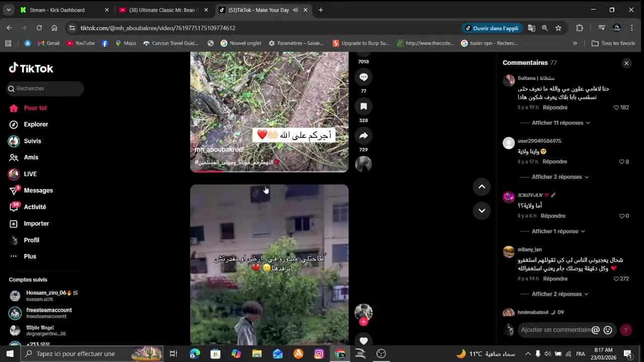Viewport: 644px width, 362px height.
Task: Open Hossam_ziro_06 followed account
Action: coord(44,296)
